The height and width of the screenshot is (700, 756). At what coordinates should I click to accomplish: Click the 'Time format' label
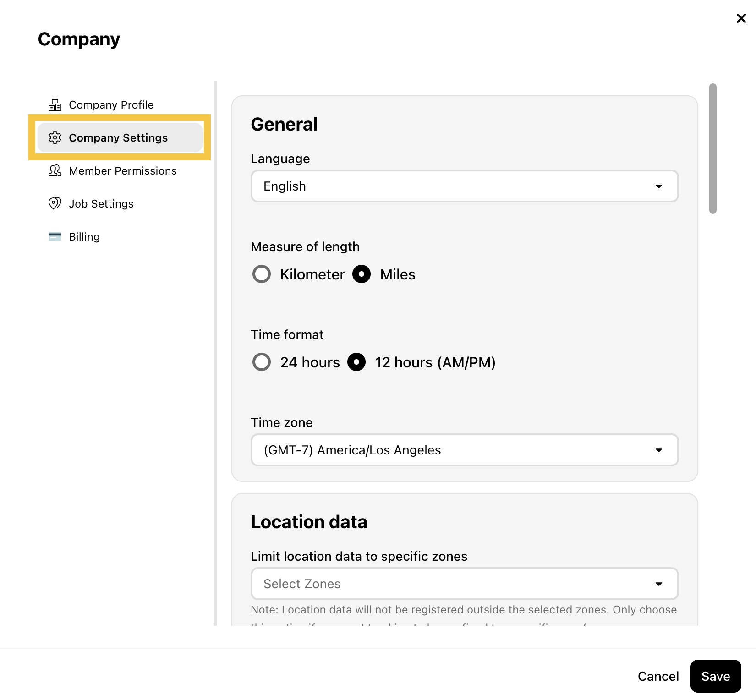coord(287,335)
